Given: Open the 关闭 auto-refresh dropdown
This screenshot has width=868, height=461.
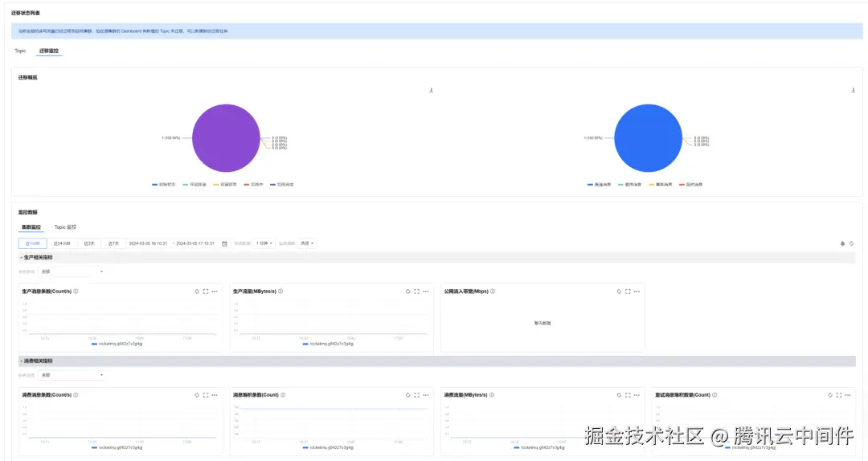Looking at the screenshot, I should (307, 243).
